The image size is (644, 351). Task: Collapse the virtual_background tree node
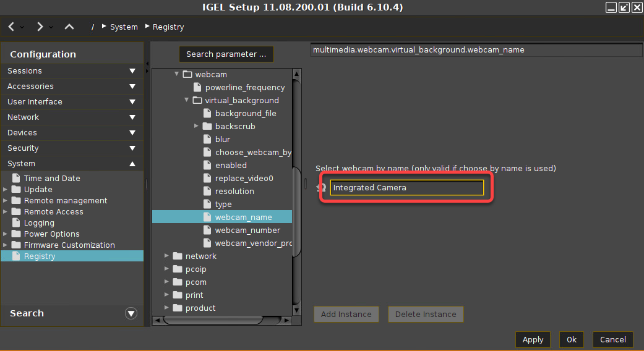tap(187, 100)
